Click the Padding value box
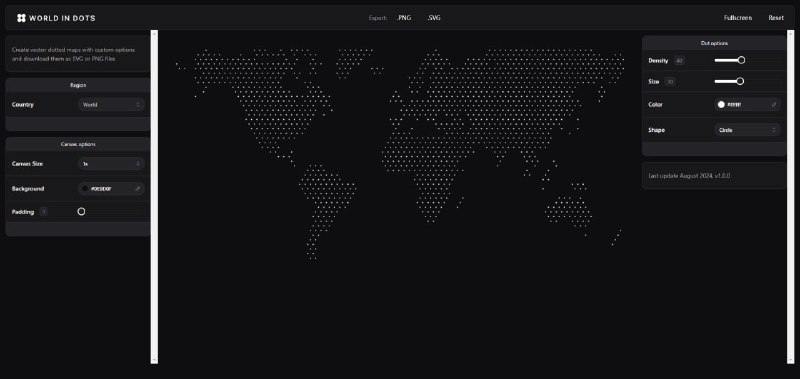The image size is (800, 379). 43,212
